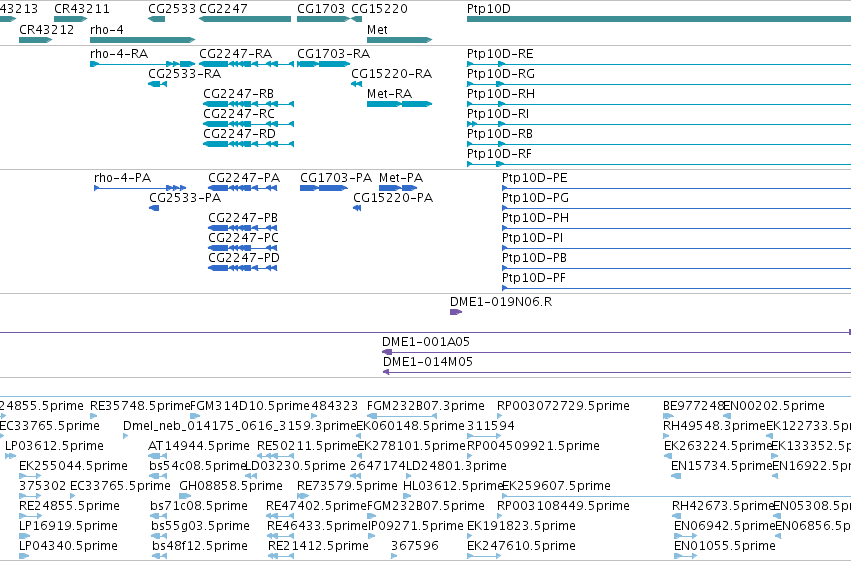Click protein CG2533-PA
Viewport: 851px width, 561px height.
pos(185,197)
